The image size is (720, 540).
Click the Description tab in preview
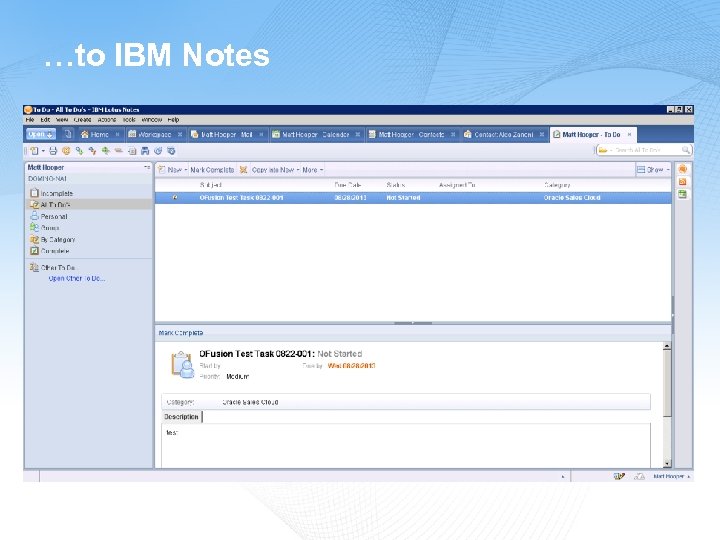pos(181,416)
